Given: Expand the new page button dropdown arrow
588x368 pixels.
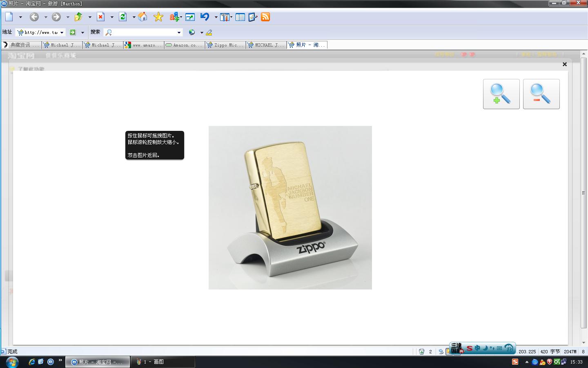Looking at the screenshot, I should tap(20, 17).
